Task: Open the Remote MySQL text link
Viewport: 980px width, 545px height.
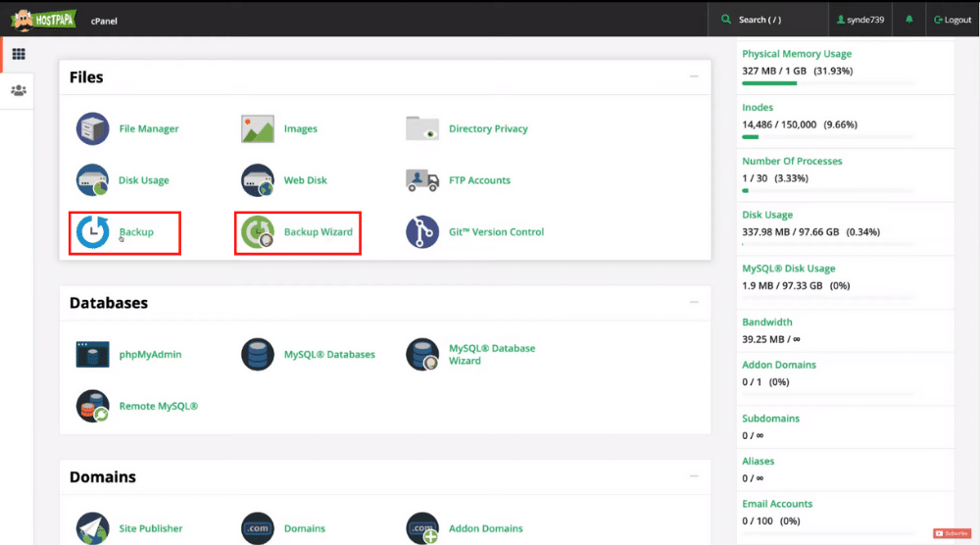Action: [x=158, y=406]
